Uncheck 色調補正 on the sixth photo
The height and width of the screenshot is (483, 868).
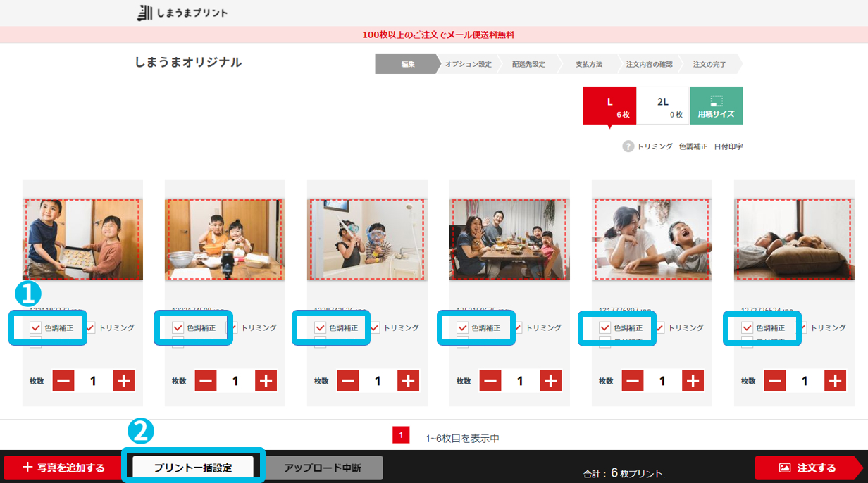click(748, 328)
